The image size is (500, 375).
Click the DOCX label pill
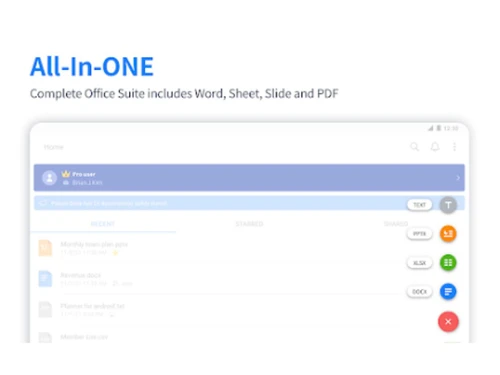click(x=420, y=292)
